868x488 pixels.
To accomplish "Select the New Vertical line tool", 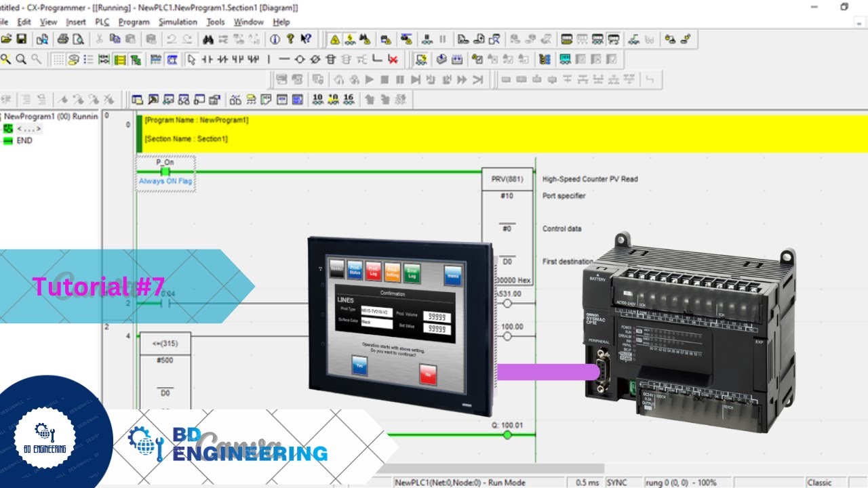I will tap(269, 59).
